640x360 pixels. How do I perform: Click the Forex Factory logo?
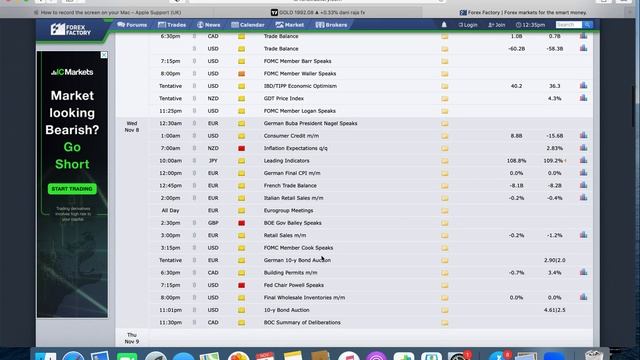click(71, 29)
